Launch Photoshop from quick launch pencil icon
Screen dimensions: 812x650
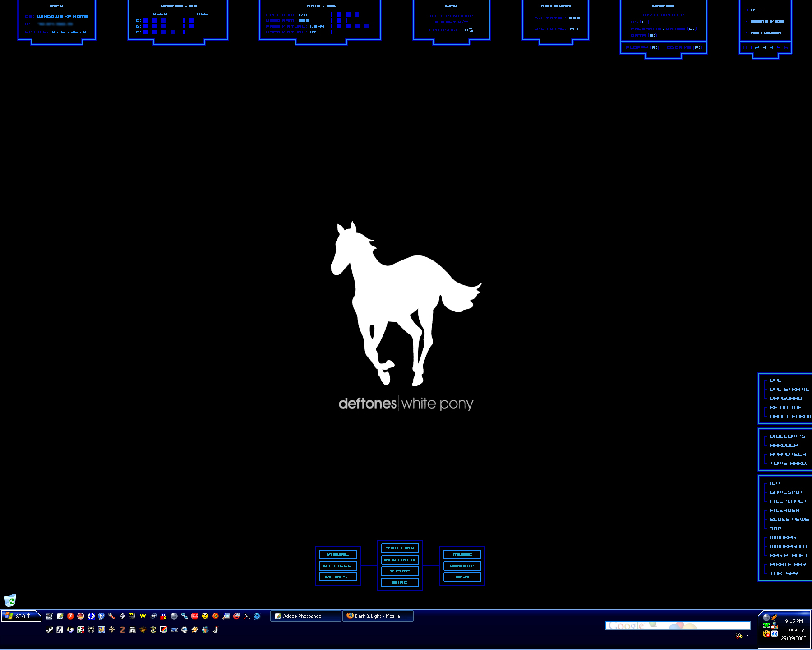pos(60,616)
